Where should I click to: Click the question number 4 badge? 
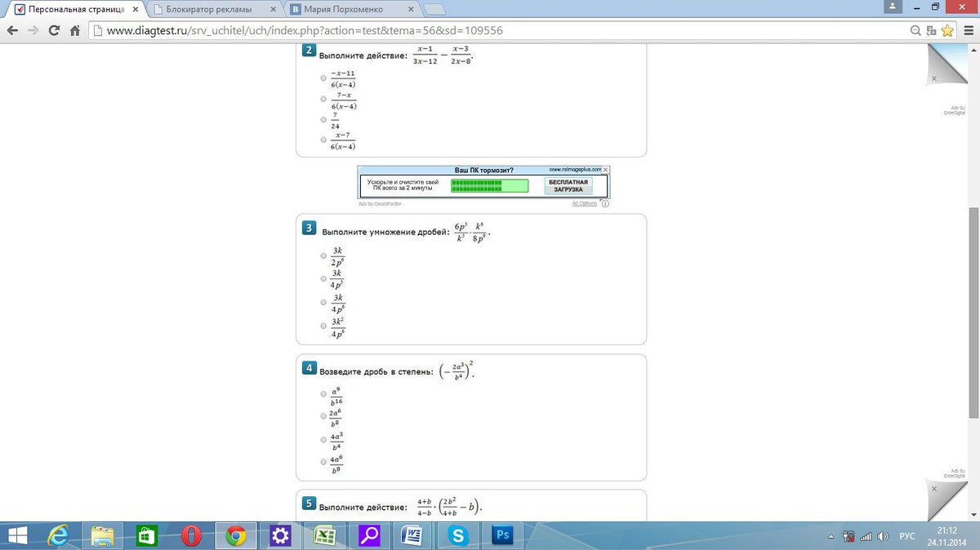tap(309, 368)
